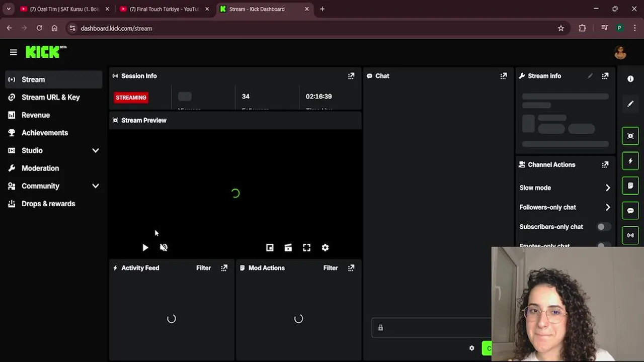644x362 pixels.
Task: Click the 02:16:39 live time value
Action: click(x=318, y=97)
